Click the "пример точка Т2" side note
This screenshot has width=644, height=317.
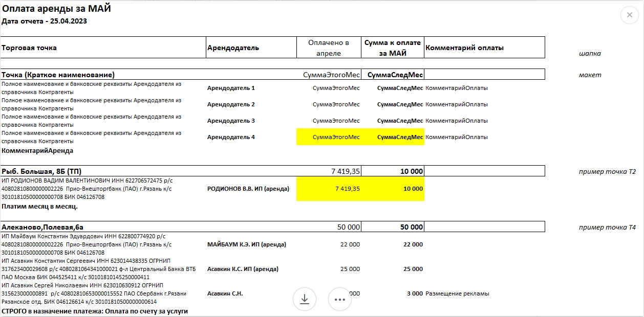tap(607, 171)
